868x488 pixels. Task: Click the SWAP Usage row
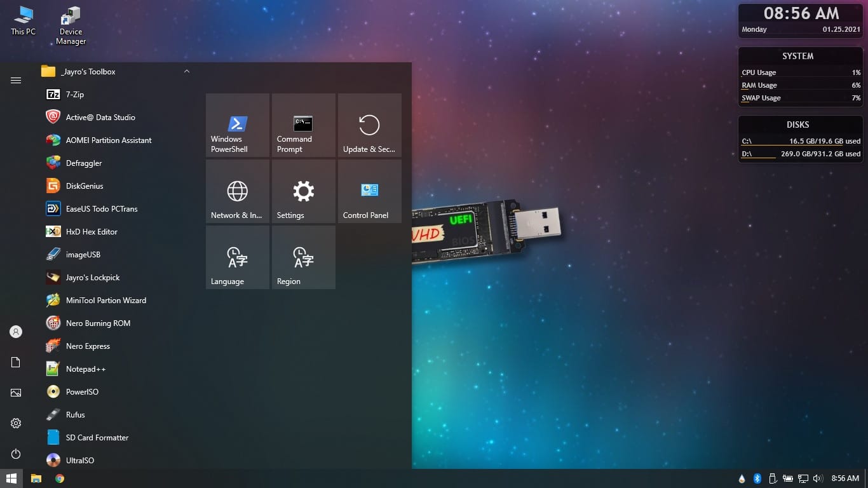[x=801, y=98]
